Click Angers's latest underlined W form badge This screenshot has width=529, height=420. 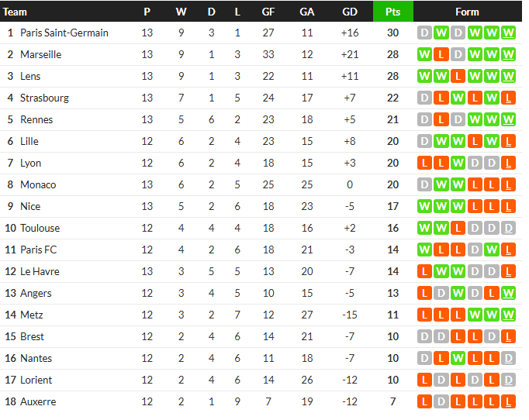point(509,293)
